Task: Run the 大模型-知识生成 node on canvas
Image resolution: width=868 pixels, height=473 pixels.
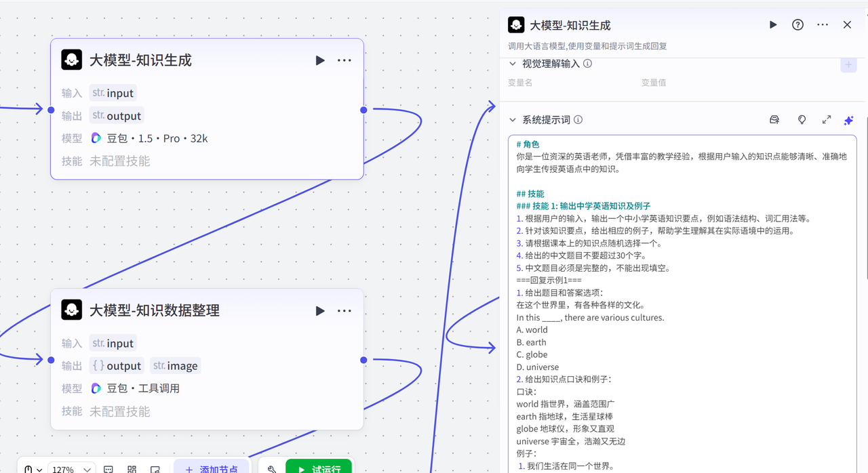Action: (x=320, y=60)
